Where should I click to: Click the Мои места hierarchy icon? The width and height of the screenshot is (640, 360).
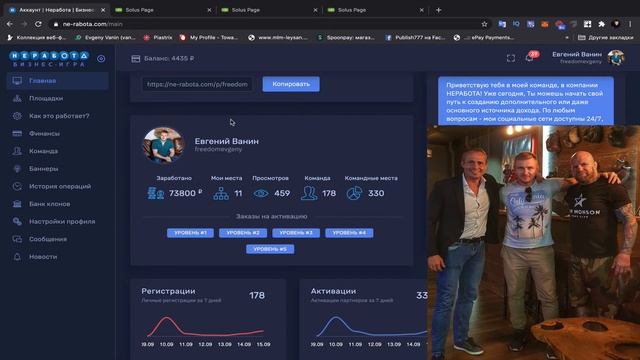[x=221, y=193]
